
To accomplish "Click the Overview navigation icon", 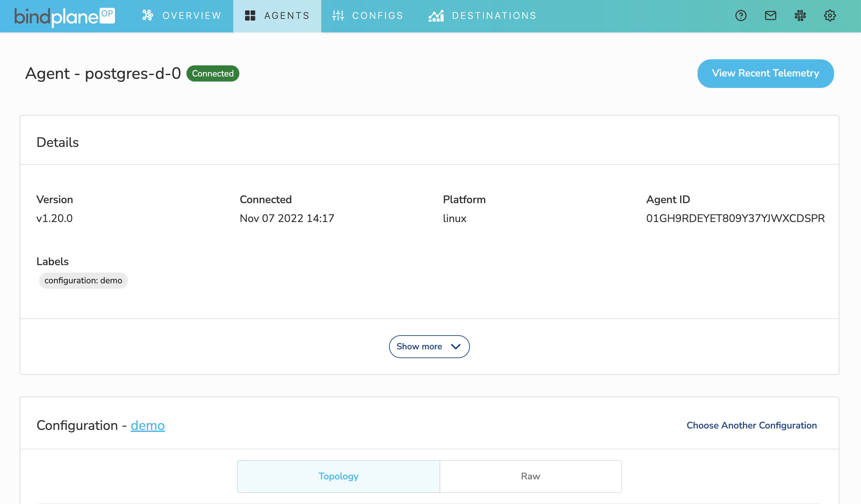I will click(x=148, y=16).
